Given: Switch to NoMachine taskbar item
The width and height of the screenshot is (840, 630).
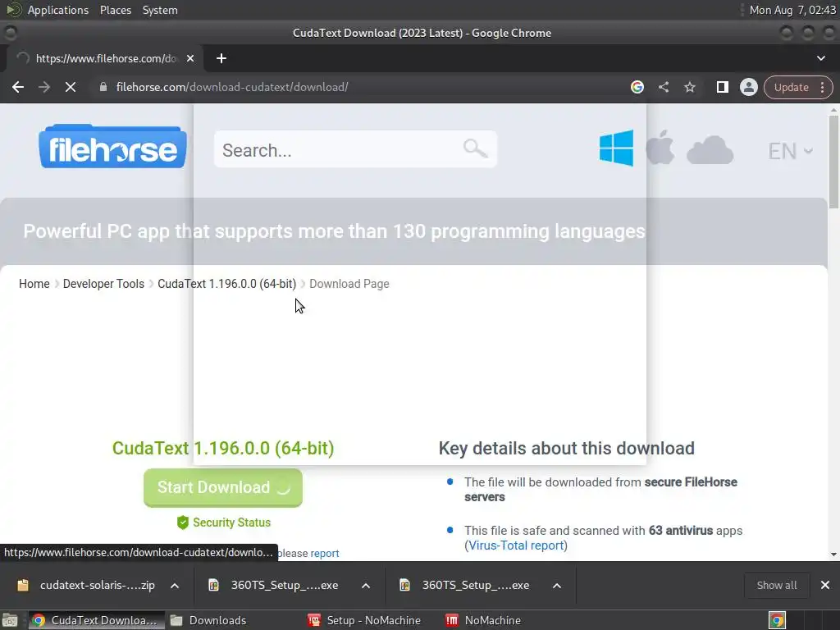Looking at the screenshot, I should (483, 620).
